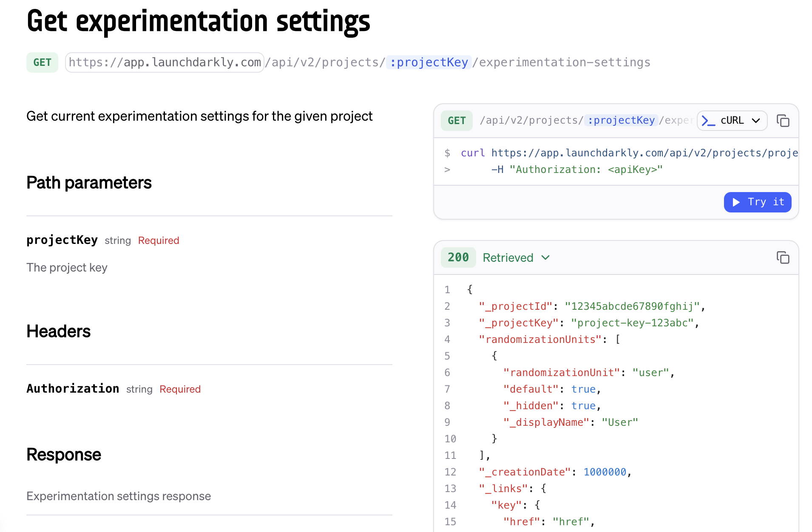This screenshot has height=532, width=812.
Task: Click the :projectKey path parameter in URL
Action: pyautogui.click(x=429, y=62)
